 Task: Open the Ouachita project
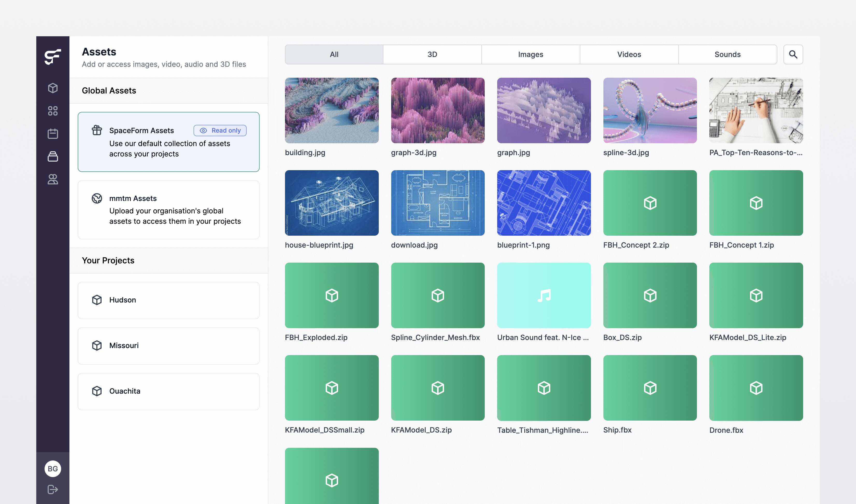[168, 391]
